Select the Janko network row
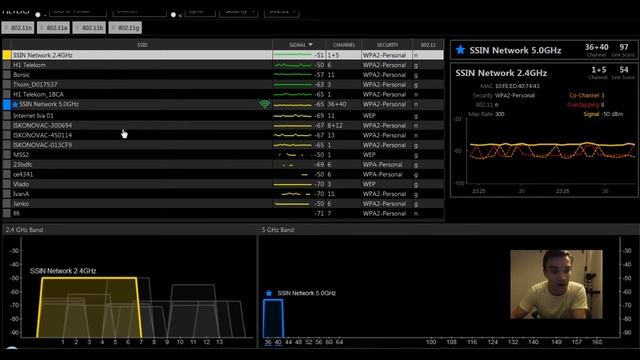Image resolution: width=640 pixels, height=360 pixels. (x=223, y=204)
